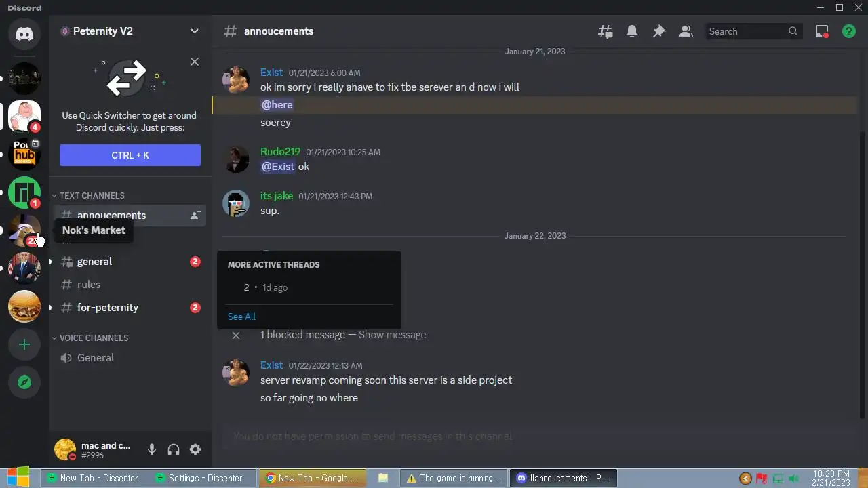Click its jake username
868x488 pixels.
pyautogui.click(x=277, y=196)
